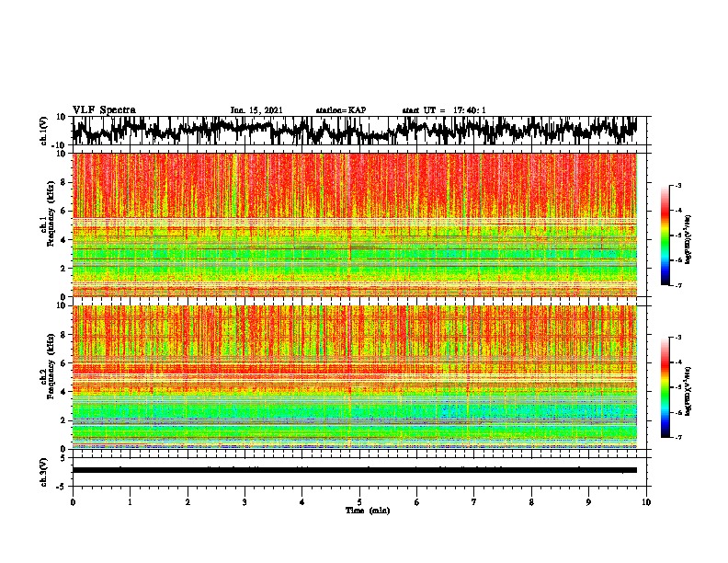The image size is (728, 563).
Task: Click the "4" kHz tick on ch.2 axis
Action: [64, 392]
